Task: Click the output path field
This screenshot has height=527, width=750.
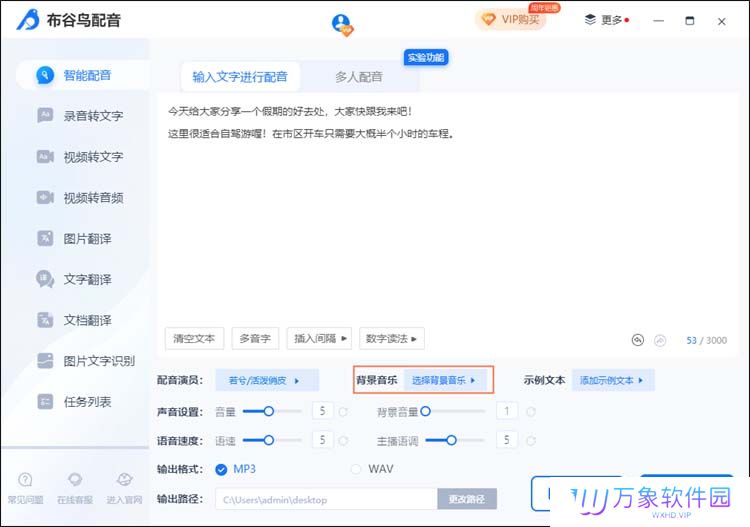Action: coord(326,499)
